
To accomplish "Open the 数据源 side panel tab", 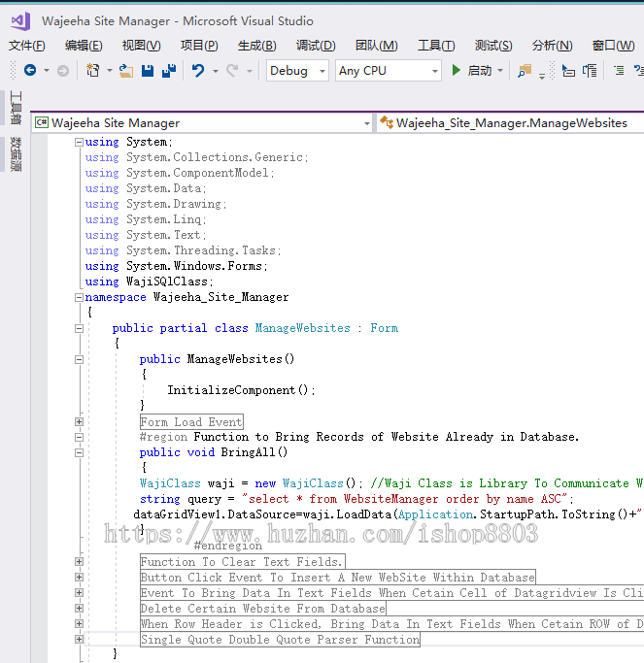I will tap(16, 154).
